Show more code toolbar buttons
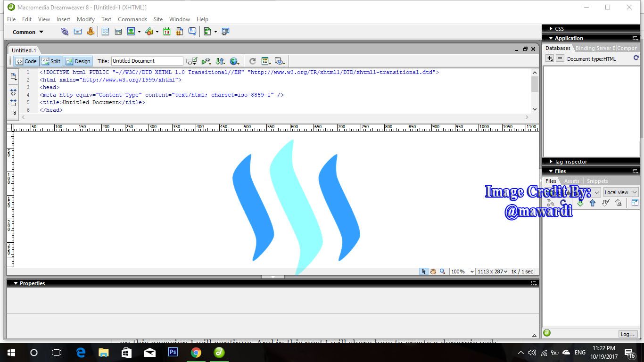The width and height of the screenshot is (644, 362). pyautogui.click(x=15, y=113)
